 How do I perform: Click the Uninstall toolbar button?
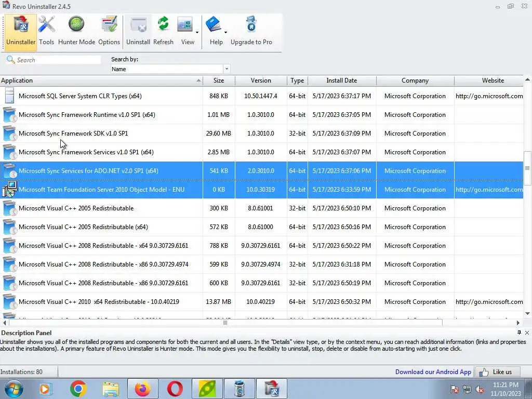point(138,32)
